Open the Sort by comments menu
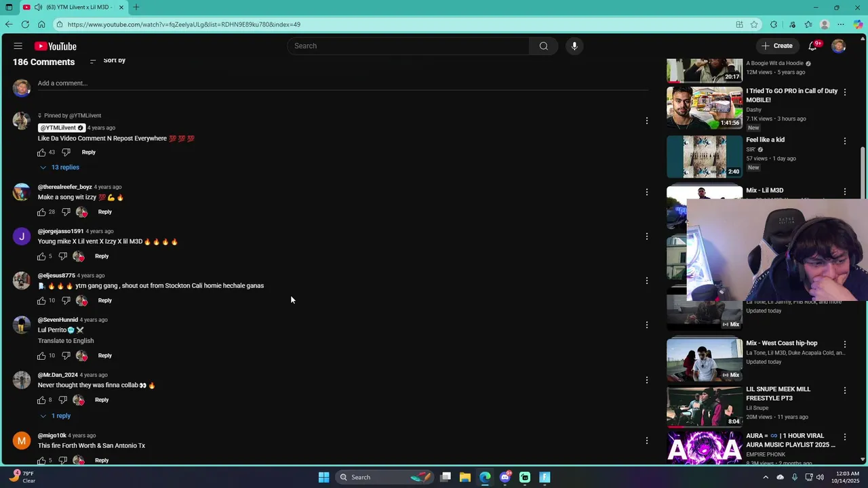Viewport: 868px width, 488px height. (108, 61)
